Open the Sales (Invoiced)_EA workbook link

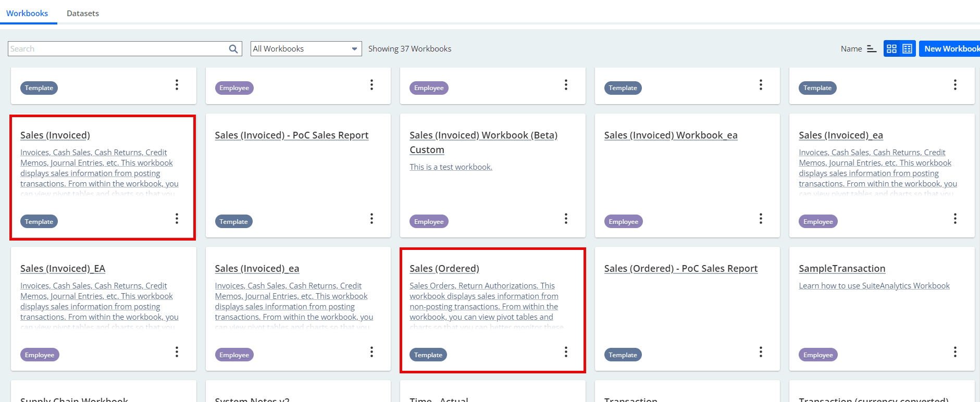[63, 269]
